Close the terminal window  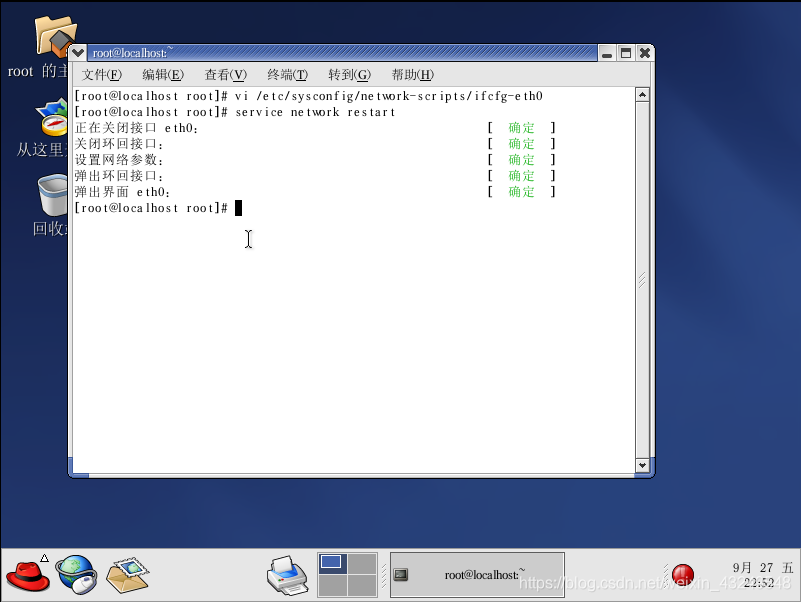point(645,53)
